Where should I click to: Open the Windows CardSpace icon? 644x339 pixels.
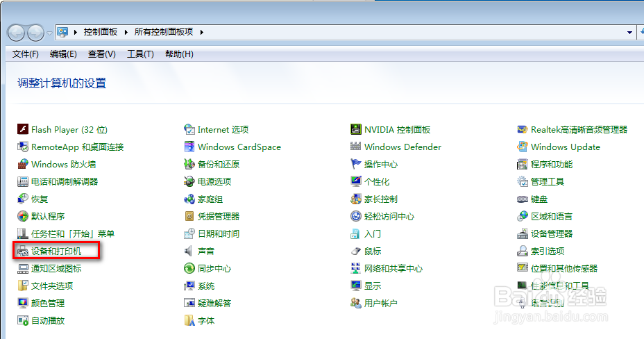(x=189, y=147)
